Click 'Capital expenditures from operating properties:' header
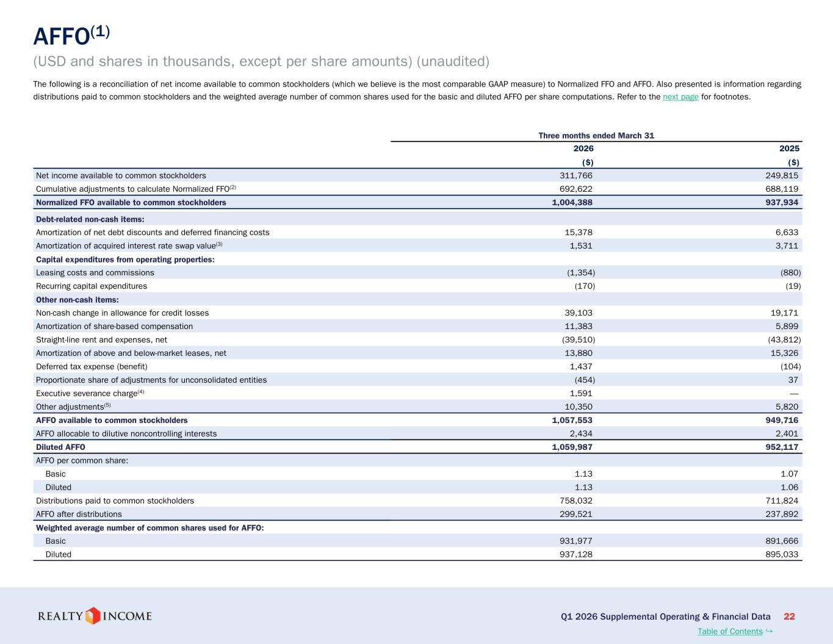 click(x=125, y=259)
